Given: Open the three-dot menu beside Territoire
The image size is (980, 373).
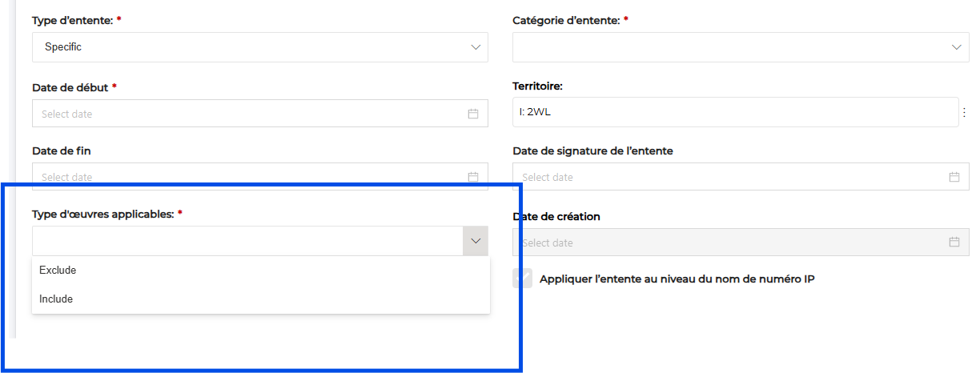Looking at the screenshot, I should pyautogui.click(x=964, y=112).
